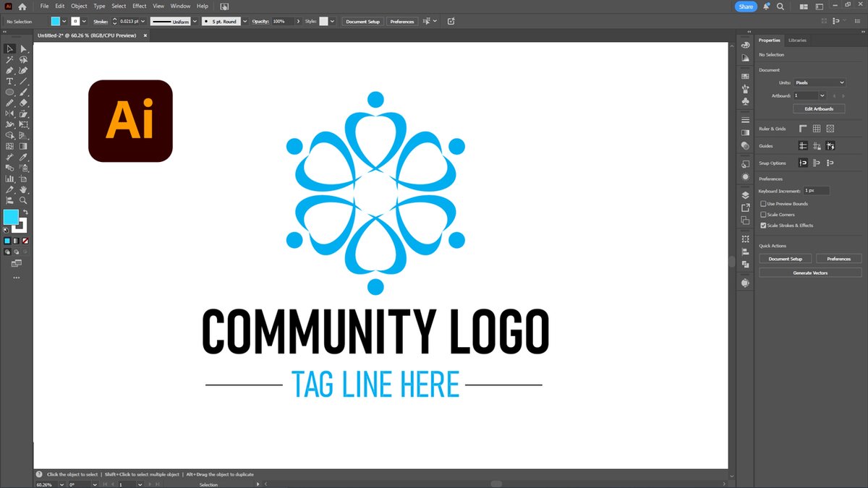The width and height of the screenshot is (868, 488).
Task: Select the Type tool
Action: coord(10,82)
